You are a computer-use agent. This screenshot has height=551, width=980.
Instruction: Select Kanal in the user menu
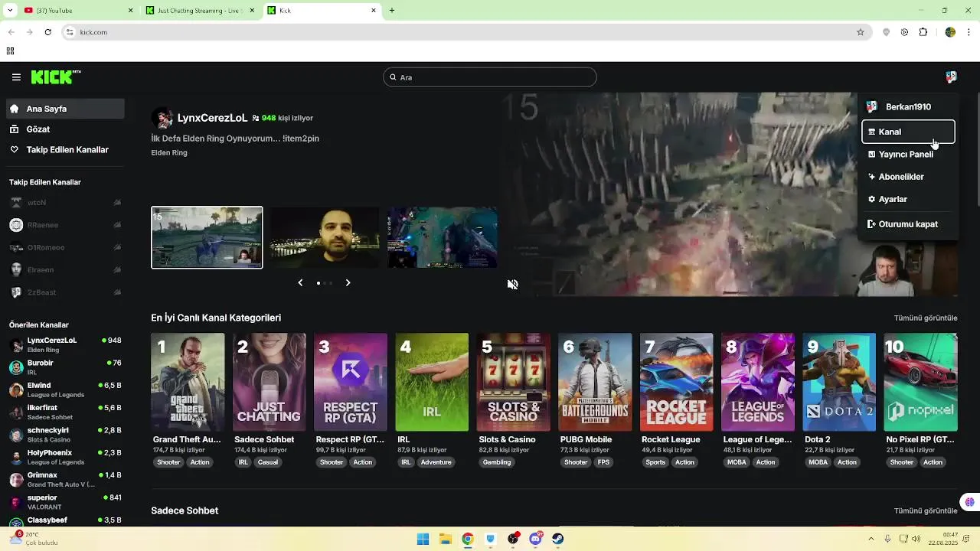908,132
